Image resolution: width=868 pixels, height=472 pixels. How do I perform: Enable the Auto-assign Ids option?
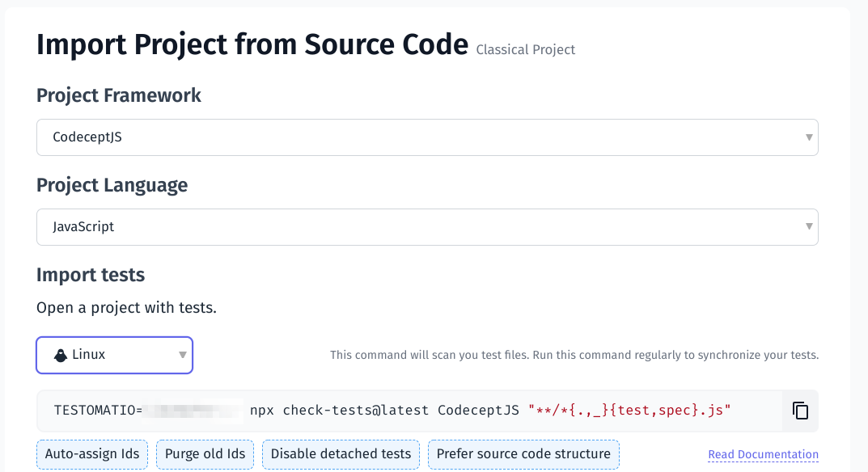tap(91, 454)
